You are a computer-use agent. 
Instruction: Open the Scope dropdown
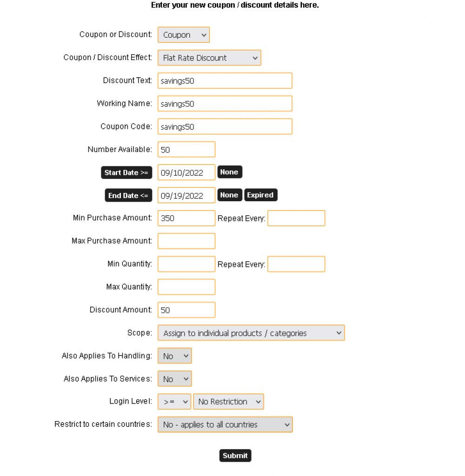click(x=251, y=333)
